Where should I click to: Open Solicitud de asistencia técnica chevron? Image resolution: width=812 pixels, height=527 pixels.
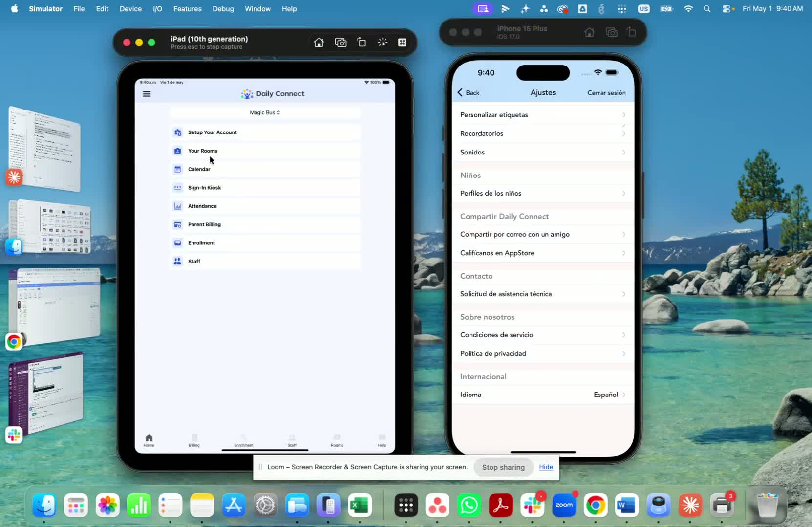[x=624, y=294]
